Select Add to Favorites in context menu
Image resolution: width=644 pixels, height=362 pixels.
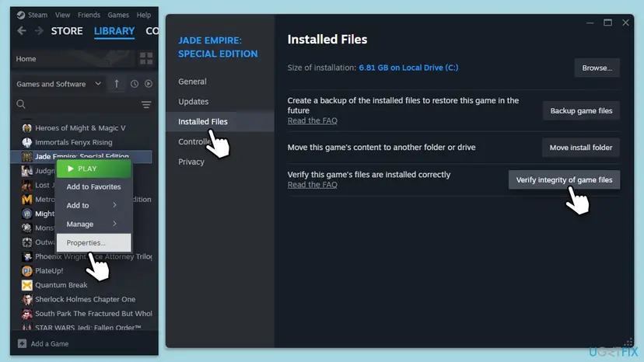(x=93, y=186)
